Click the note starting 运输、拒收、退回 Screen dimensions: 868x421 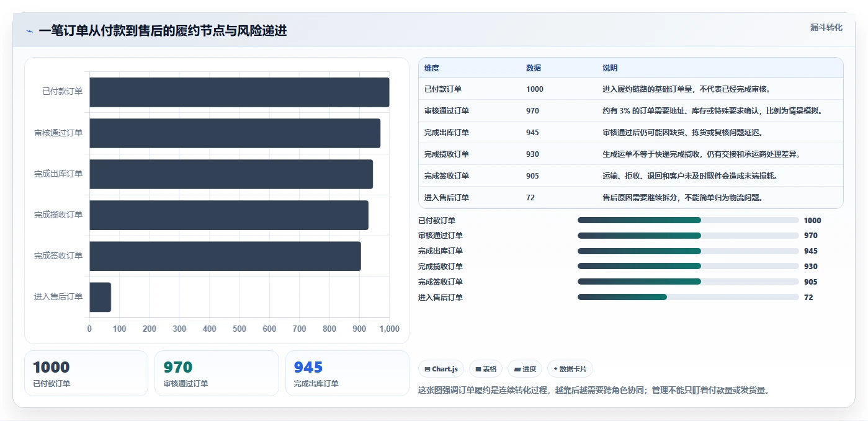point(691,176)
